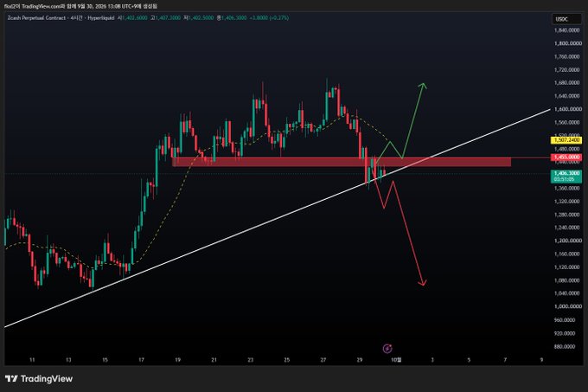Viewport: 588px width, 392px height.
Task: Click the Hyperliquid exchange name in the header
Action: pos(101,17)
